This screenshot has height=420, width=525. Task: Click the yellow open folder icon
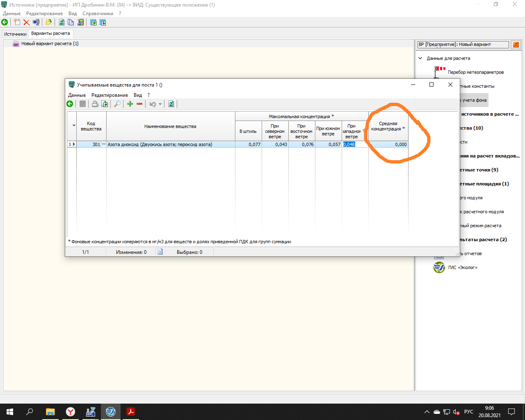48,23
